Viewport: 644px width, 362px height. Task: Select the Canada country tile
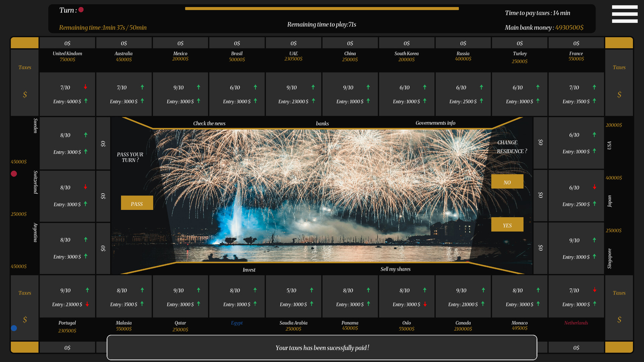(x=463, y=297)
